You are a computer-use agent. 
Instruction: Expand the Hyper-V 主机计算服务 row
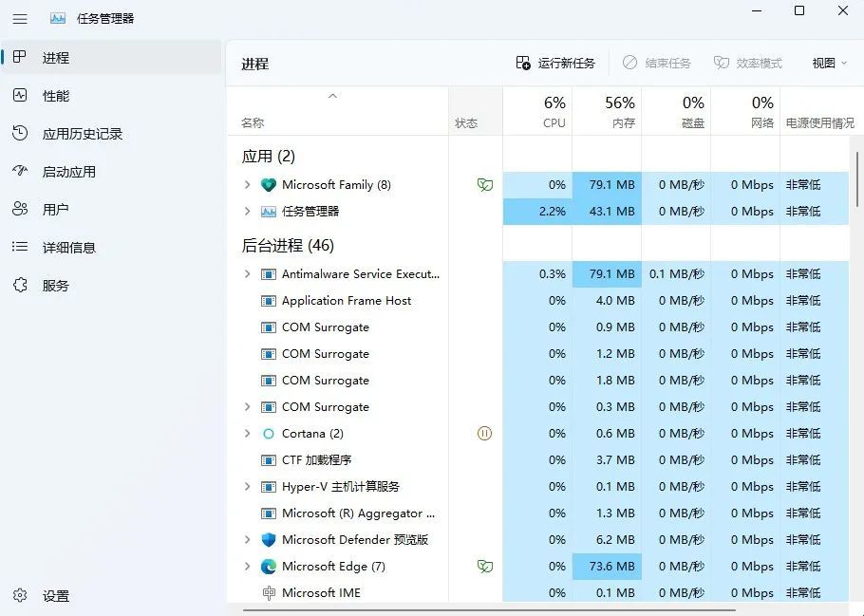(x=247, y=487)
